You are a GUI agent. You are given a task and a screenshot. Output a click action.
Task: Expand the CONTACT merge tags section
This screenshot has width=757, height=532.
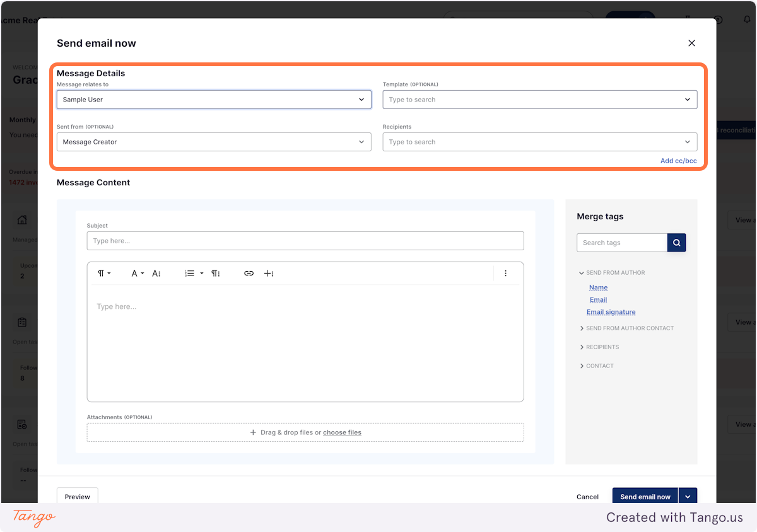pos(596,366)
